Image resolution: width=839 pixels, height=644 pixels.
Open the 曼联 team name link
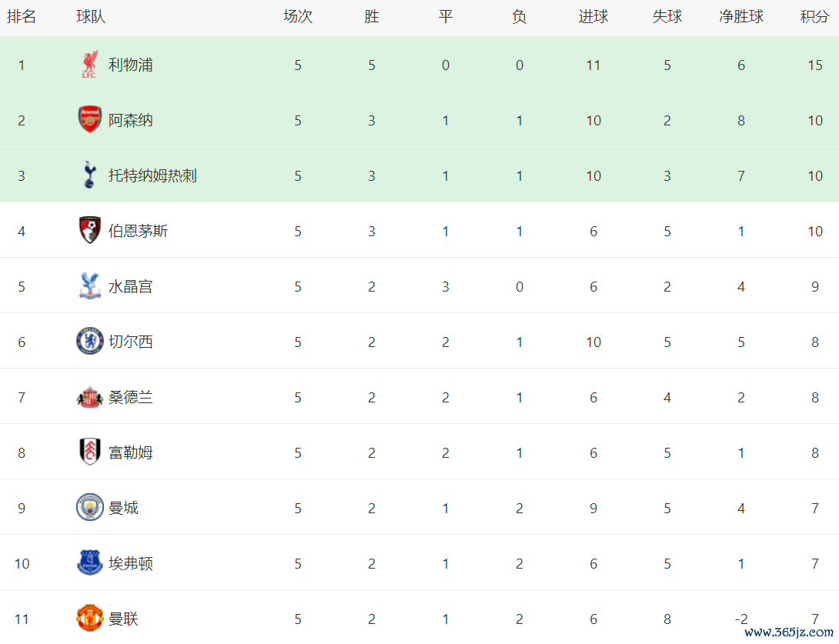[123, 619]
